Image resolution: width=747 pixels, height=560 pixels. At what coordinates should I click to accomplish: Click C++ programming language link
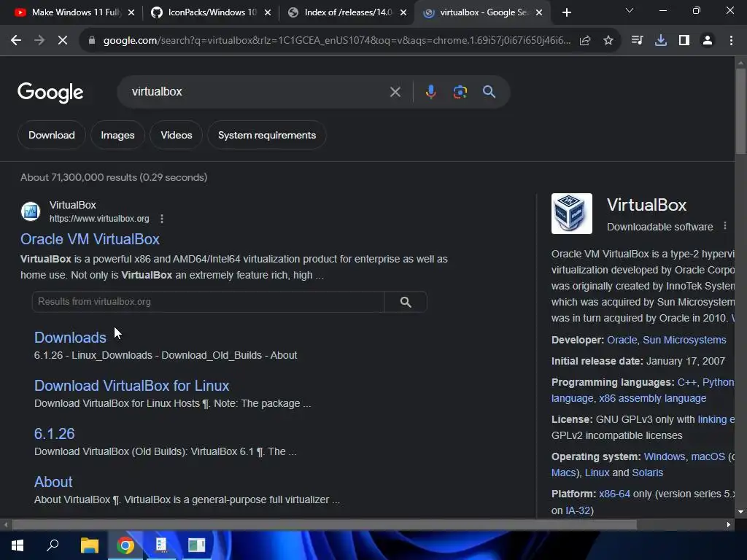(x=687, y=382)
